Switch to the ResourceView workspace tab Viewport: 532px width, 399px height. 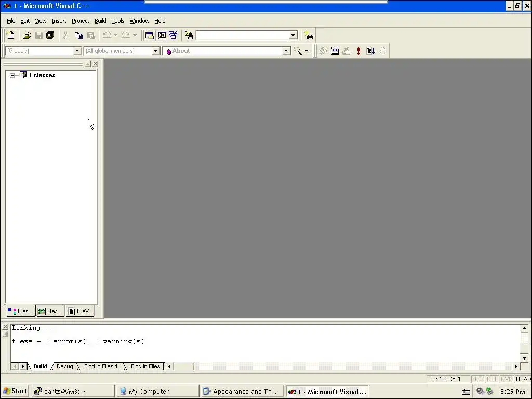pos(50,311)
